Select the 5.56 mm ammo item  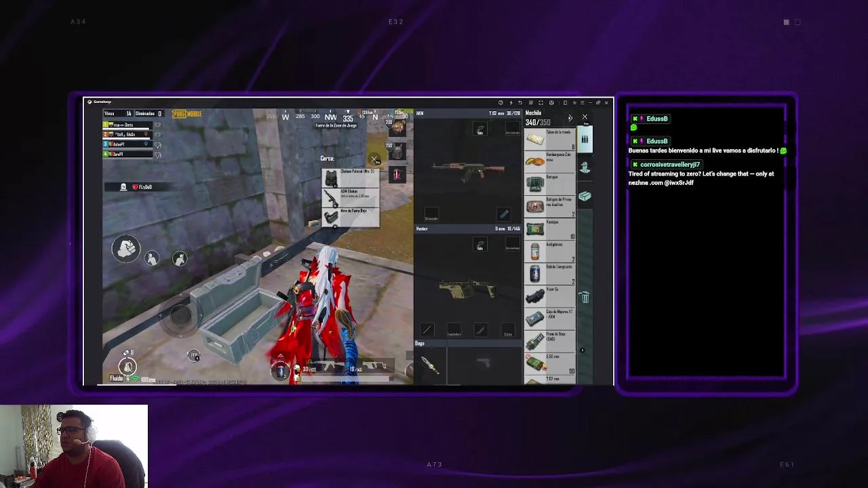550,363
